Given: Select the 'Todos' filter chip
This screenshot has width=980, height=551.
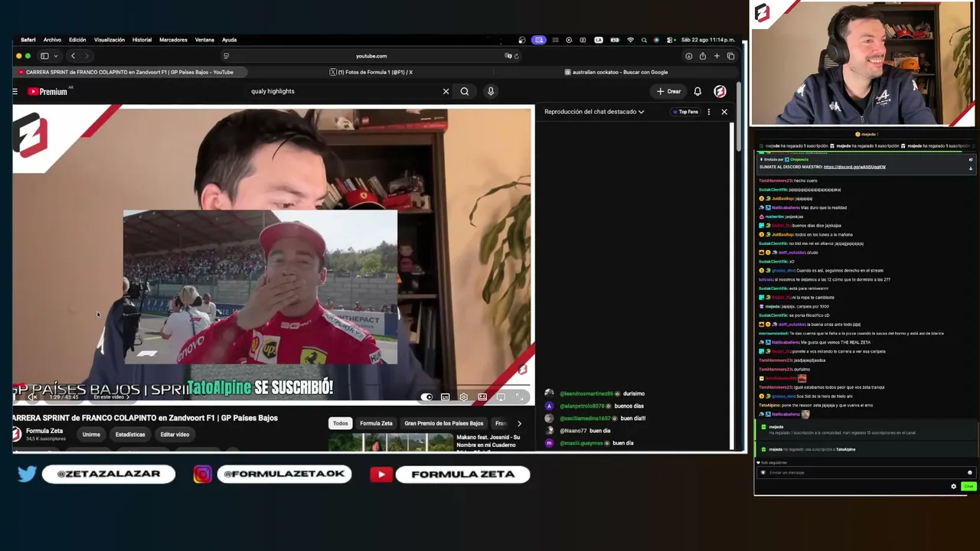Looking at the screenshot, I should [x=340, y=423].
